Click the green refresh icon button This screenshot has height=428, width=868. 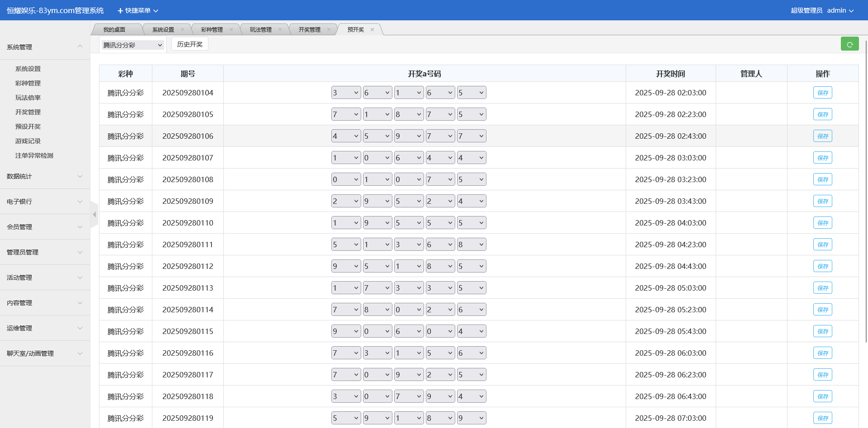point(849,44)
